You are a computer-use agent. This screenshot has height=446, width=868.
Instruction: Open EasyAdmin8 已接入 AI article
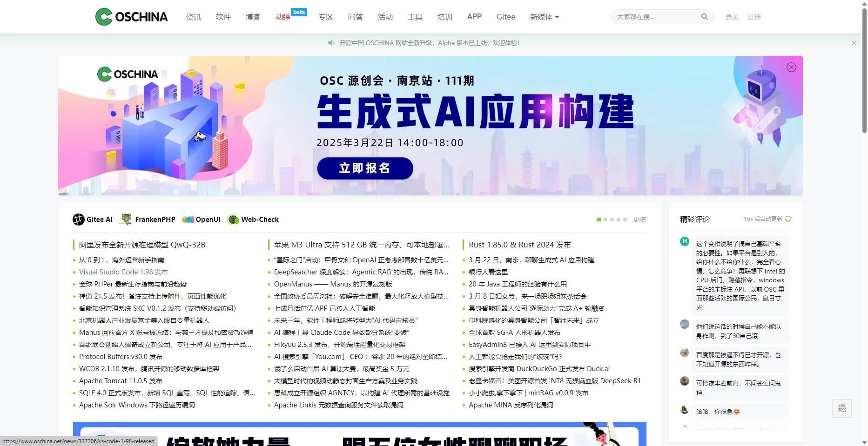530,345
